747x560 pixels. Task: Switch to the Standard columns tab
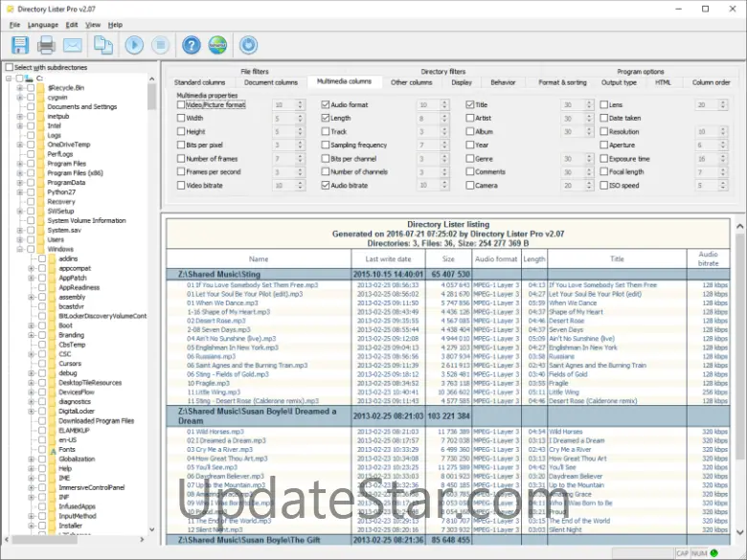199,82
